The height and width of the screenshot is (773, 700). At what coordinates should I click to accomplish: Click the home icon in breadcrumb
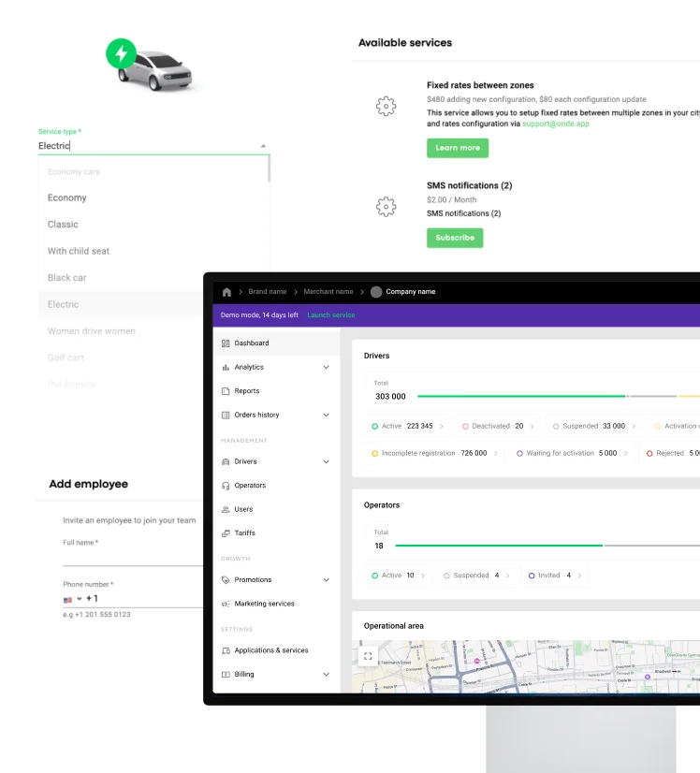(226, 292)
